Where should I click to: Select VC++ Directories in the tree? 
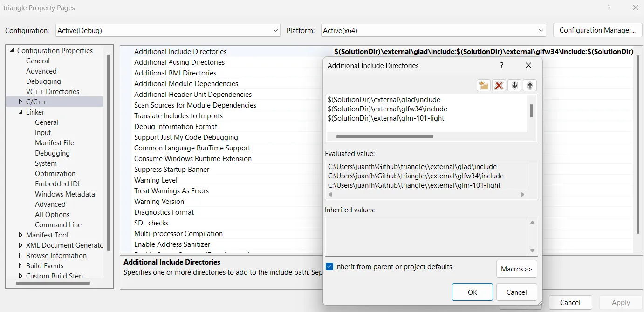pyautogui.click(x=53, y=92)
